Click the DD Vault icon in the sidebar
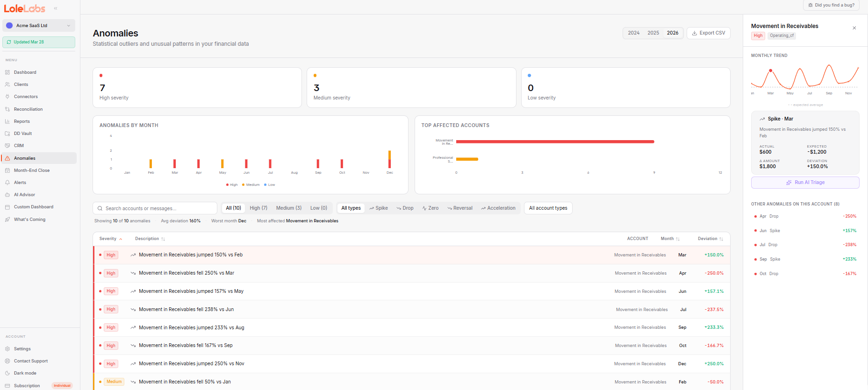Image resolution: width=868 pixels, height=390 pixels. pos(7,134)
